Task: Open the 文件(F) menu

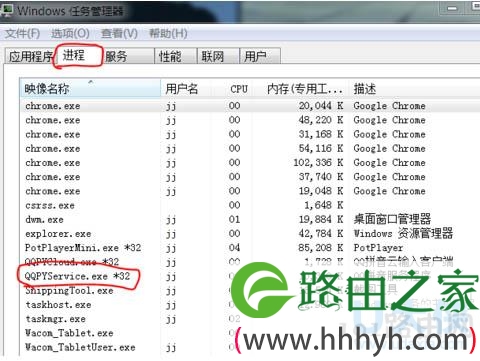Action: tap(22, 33)
